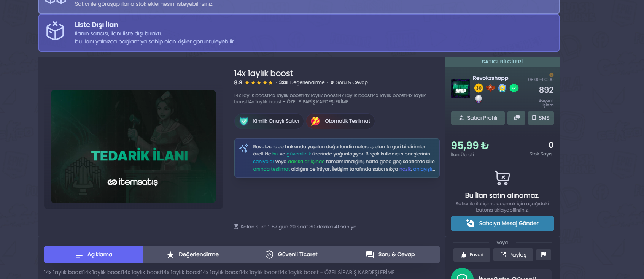Viewport: 644px width, 279px height.
Task: Click the hourglass remaining time icon
Action: point(236,227)
